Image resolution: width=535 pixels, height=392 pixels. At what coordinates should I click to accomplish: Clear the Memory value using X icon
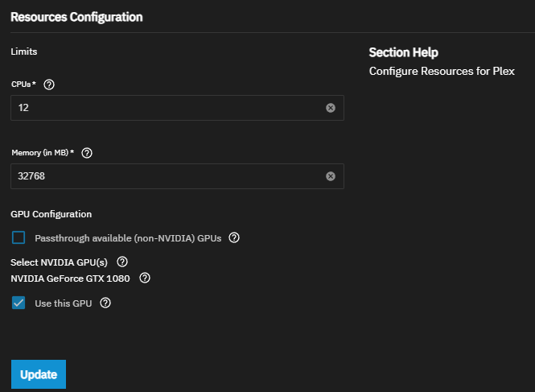click(331, 176)
